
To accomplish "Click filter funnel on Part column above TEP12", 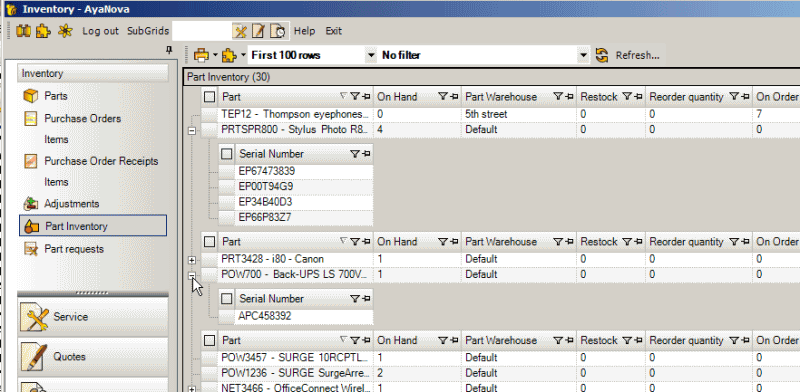I will 355,96.
